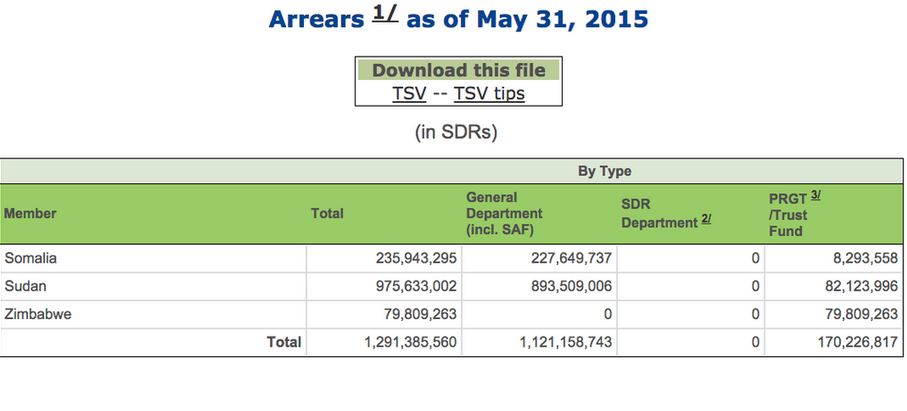
Task: Click Zimbabwe's total value 79,809,263
Action: pos(421,314)
